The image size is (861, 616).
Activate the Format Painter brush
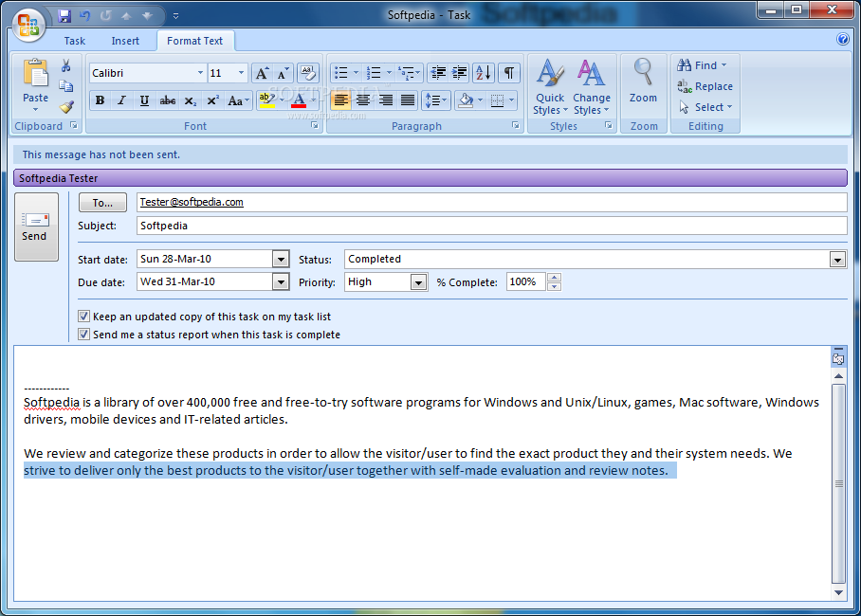pyautogui.click(x=66, y=106)
